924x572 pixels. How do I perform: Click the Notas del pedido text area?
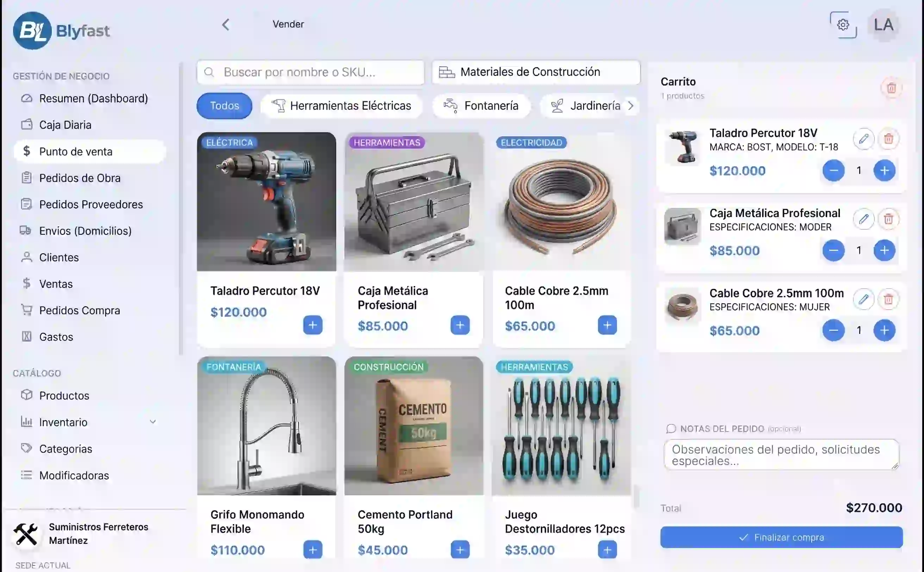coord(781,455)
